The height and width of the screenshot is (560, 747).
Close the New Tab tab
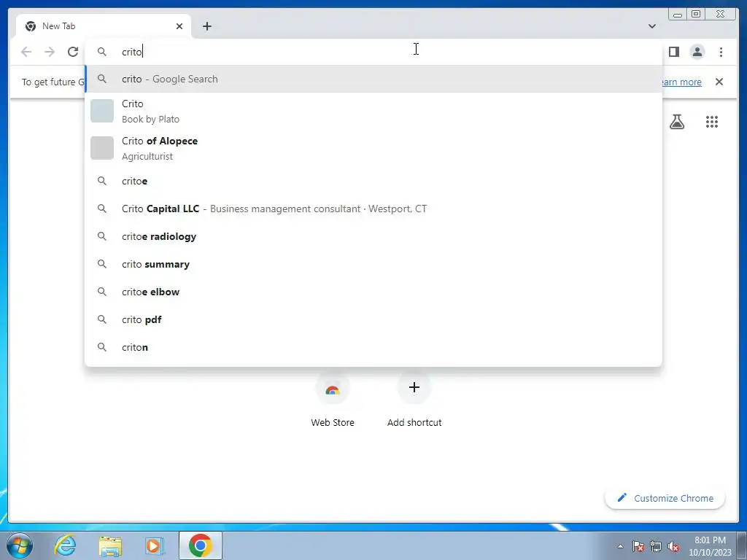pos(179,26)
